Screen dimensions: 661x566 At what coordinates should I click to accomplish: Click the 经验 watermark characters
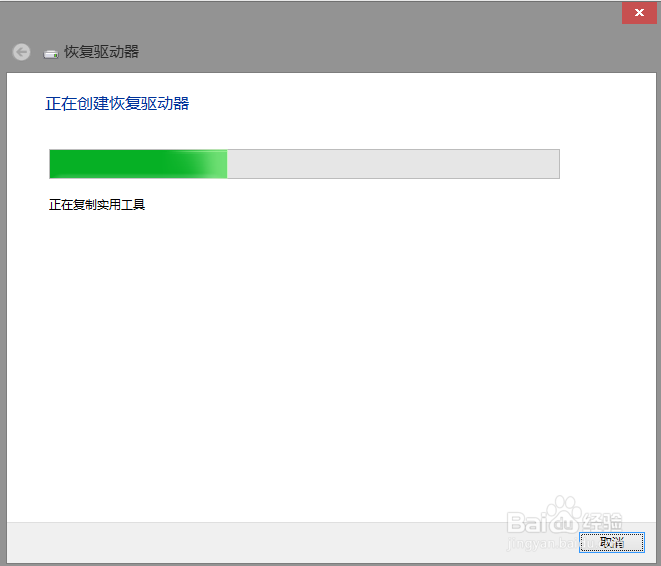pyautogui.click(x=602, y=523)
